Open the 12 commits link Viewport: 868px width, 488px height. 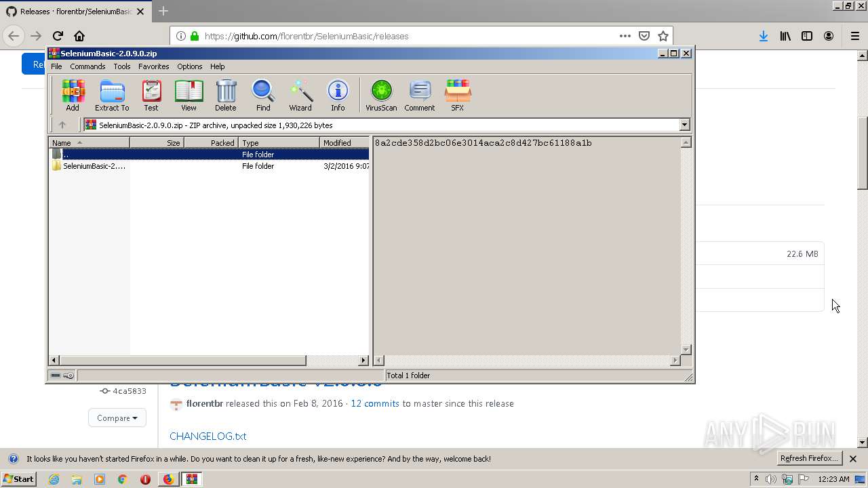click(x=375, y=403)
